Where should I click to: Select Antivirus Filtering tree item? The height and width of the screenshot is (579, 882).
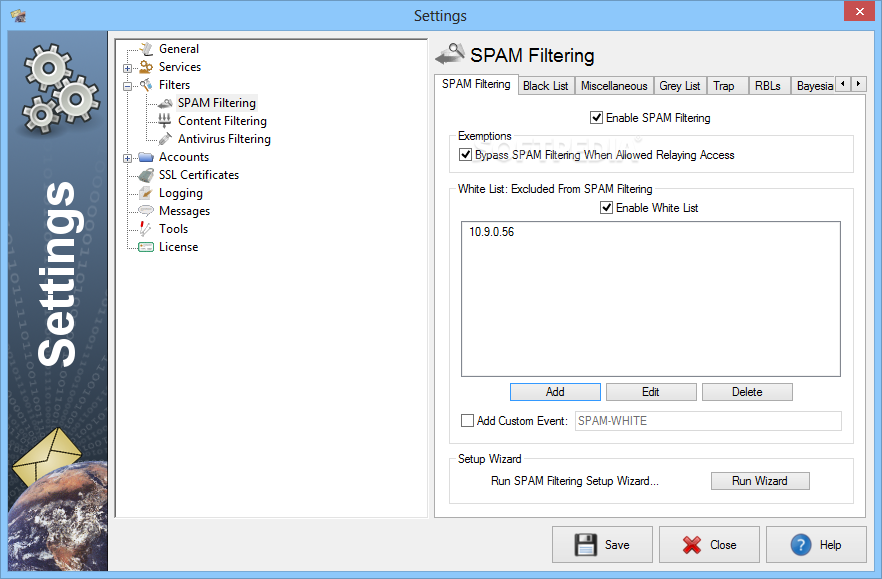click(224, 139)
